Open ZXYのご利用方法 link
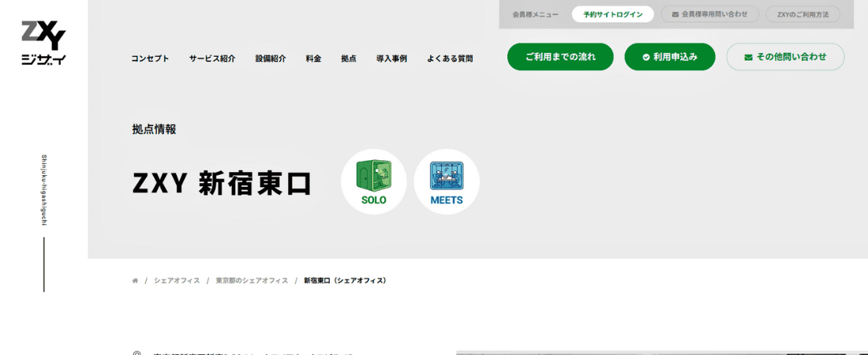 pyautogui.click(x=803, y=14)
